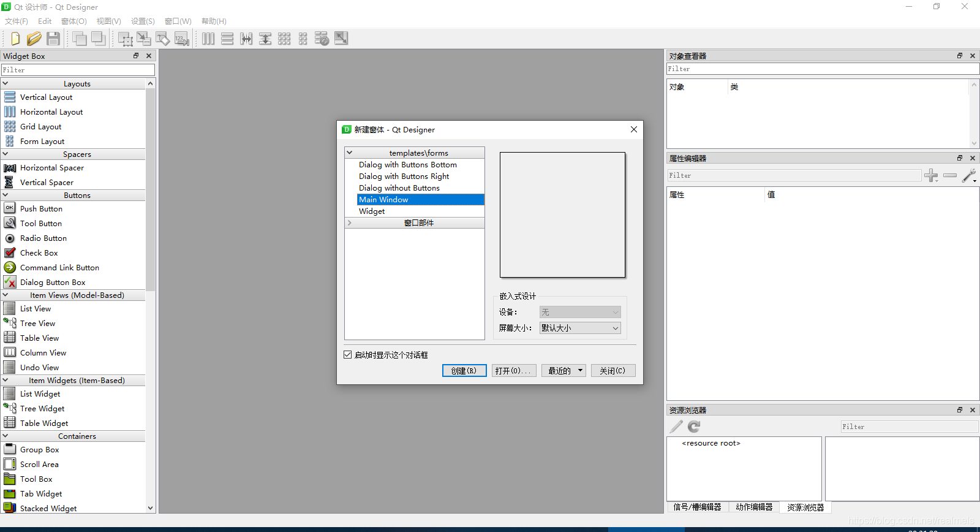Collapse the templates\forms tree category
Viewport: 980px width, 532px height.
tap(350, 153)
